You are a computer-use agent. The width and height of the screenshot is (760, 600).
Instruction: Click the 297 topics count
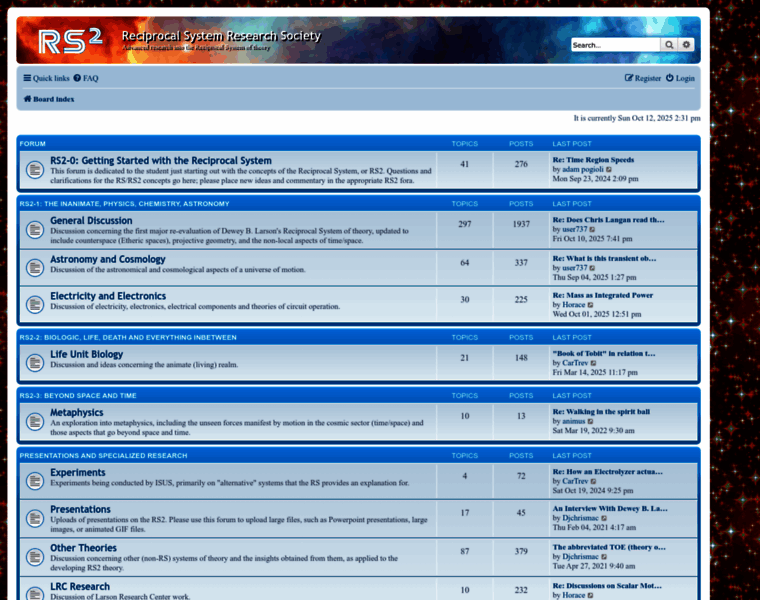pyautogui.click(x=464, y=224)
